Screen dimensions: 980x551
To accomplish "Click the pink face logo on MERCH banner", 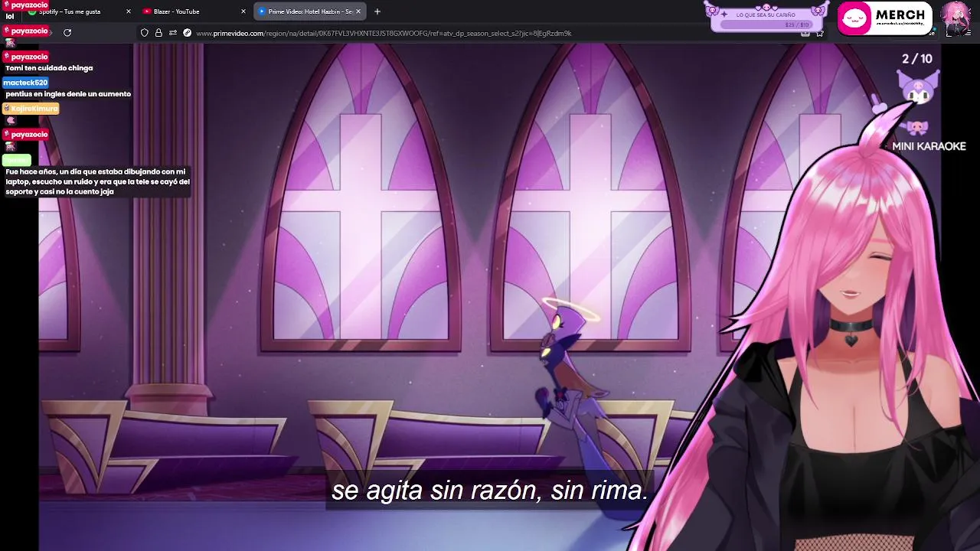I will click(854, 19).
